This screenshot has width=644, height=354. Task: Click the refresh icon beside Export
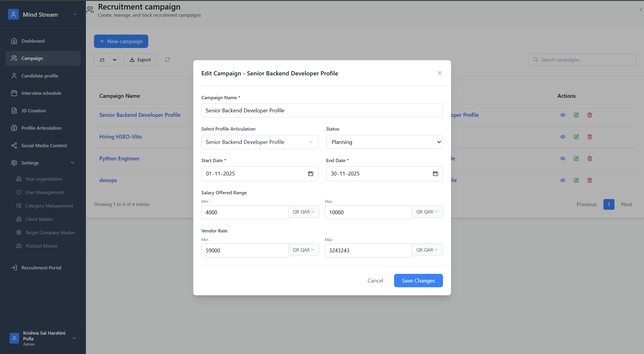click(x=167, y=60)
